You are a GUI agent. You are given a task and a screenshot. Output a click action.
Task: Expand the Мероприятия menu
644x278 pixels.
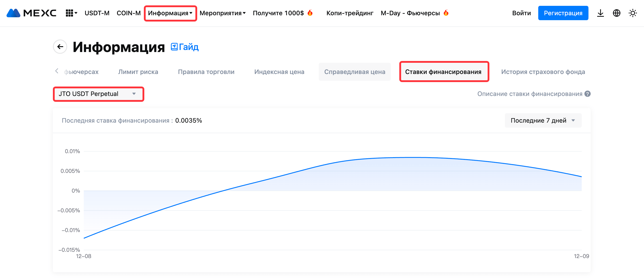coord(222,13)
